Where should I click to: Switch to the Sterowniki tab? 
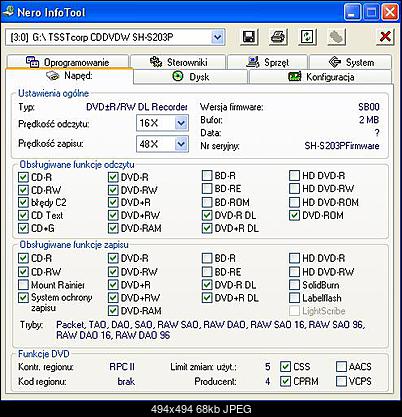[178, 62]
